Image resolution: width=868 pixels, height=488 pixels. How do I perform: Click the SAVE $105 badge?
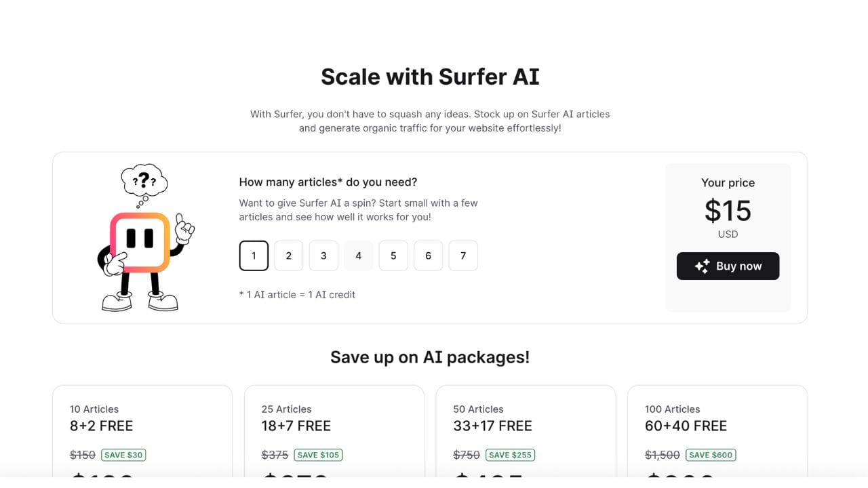coord(318,455)
